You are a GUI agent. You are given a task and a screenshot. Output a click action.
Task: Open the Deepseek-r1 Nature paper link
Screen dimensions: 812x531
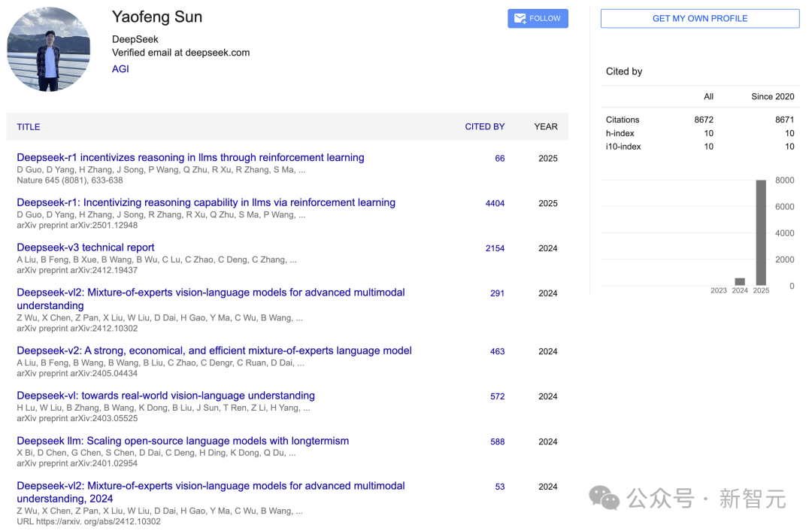coord(190,158)
